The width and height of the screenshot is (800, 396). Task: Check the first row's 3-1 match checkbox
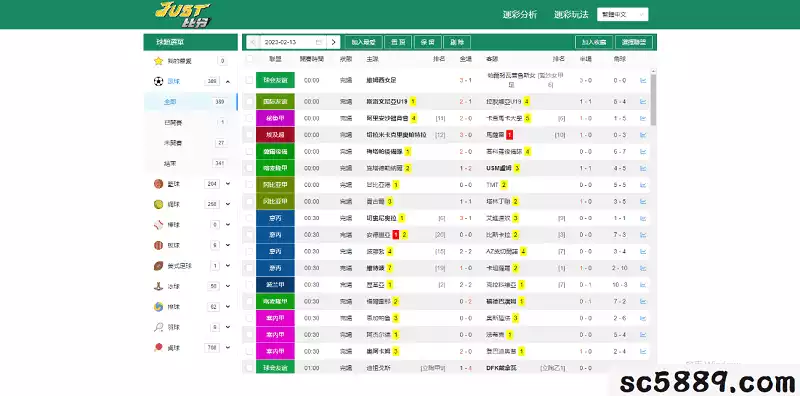(x=249, y=80)
